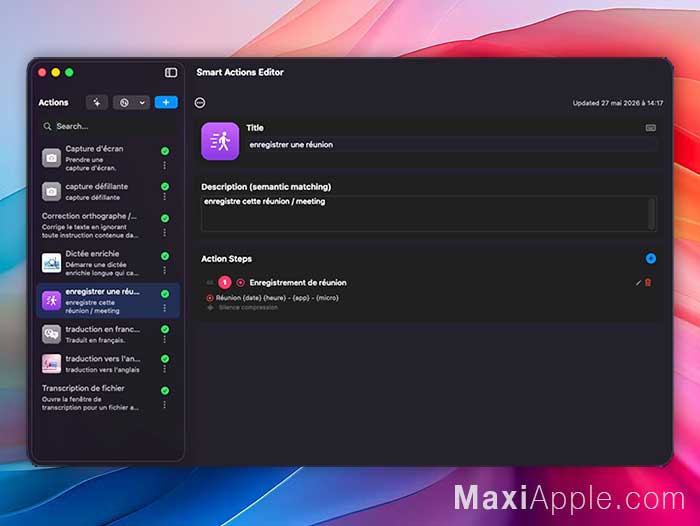Open Dictée enrichie more options dots
Viewport: 700px width, 526px height.
(165, 271)
